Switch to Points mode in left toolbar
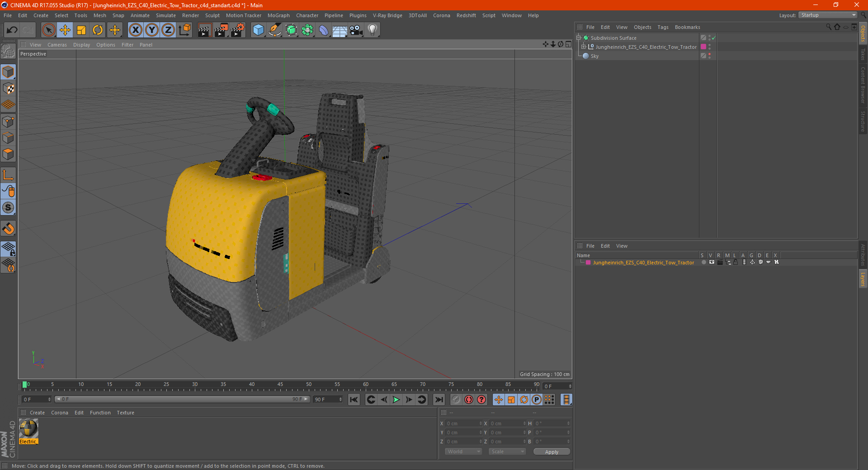This screenshot has height=470, width=868. [8, 122]
